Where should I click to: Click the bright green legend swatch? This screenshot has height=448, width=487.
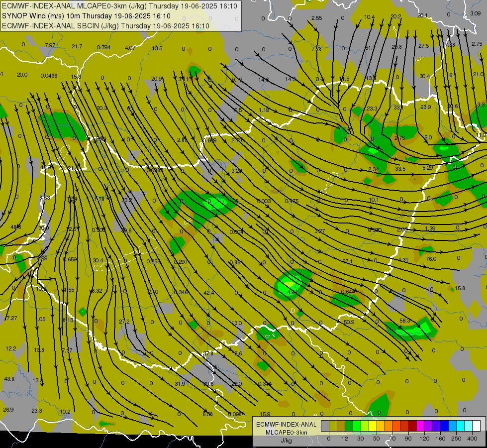357,426
